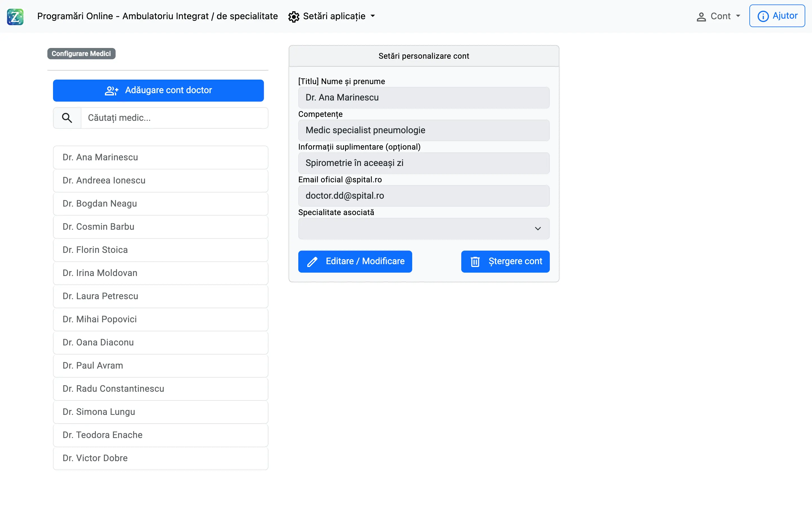
Task: Select Dr. Mihai Popovici
Action: (x=161, y=319)
